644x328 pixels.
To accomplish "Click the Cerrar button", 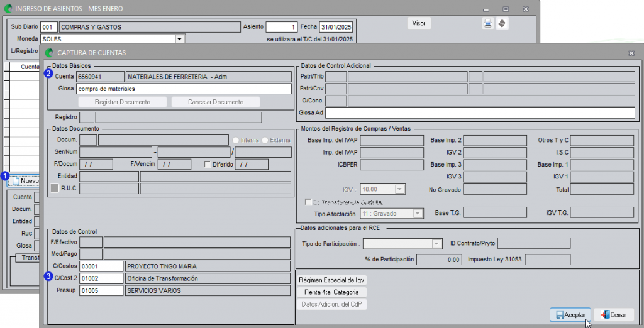I will pos(614,315).
